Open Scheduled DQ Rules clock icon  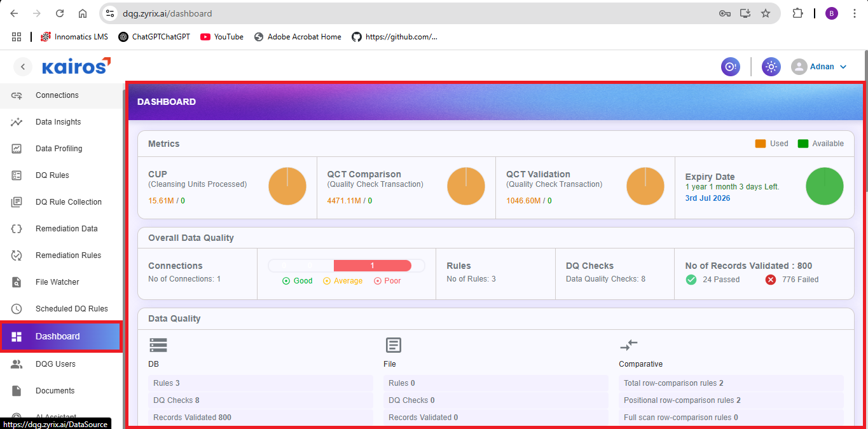tap(17, 309)
